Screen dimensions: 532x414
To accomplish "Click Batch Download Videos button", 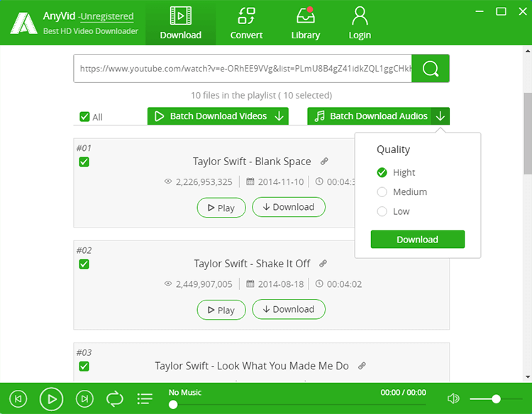I will pyautogui.click(x=218, y=116).
